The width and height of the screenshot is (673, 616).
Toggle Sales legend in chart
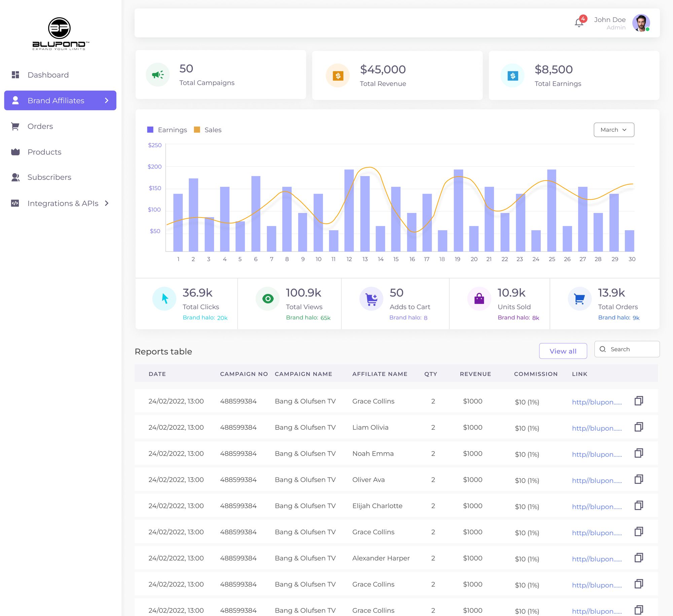pyautogui.click(x=208, y=130)
